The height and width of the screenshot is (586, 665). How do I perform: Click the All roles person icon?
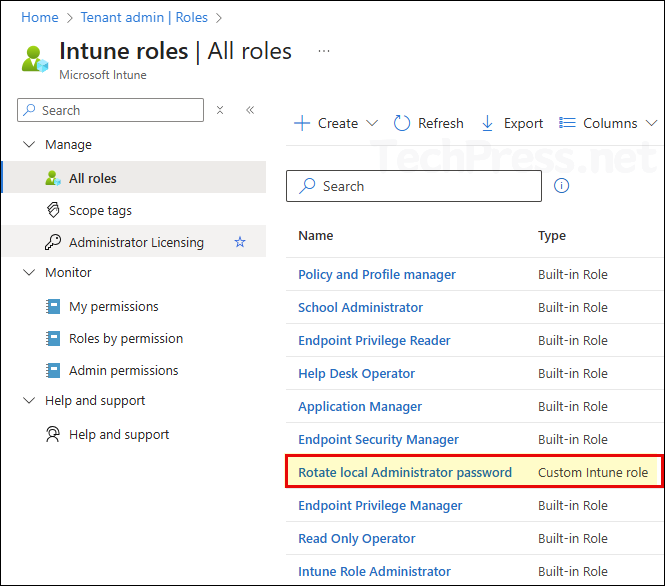coord(53,178)
